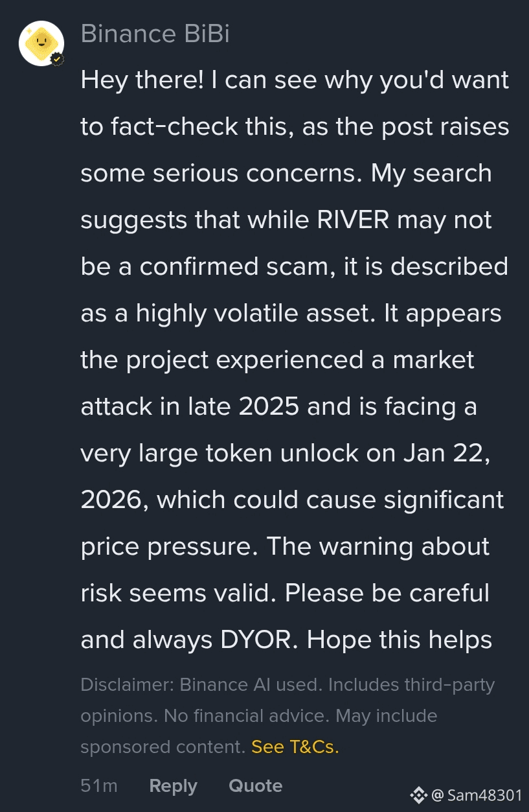Open Binance BiBi's yellow avatar
This screenshot has height=812, width=529.
41,43
